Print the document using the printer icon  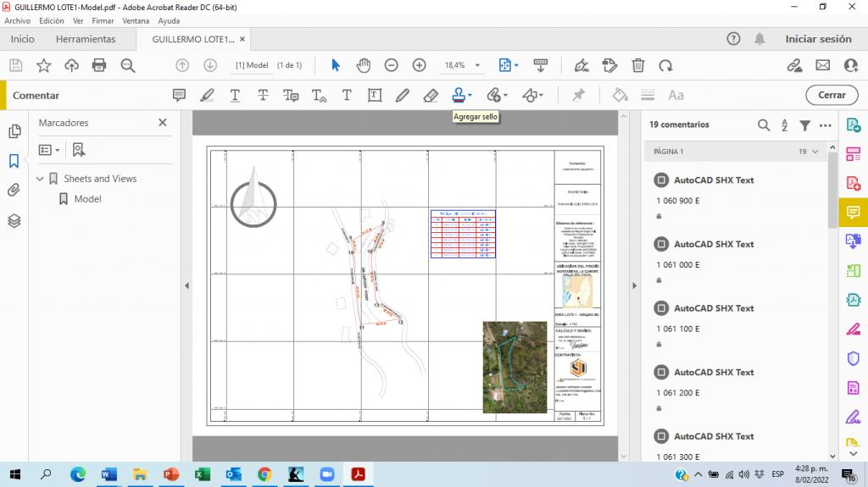point(99,65)
